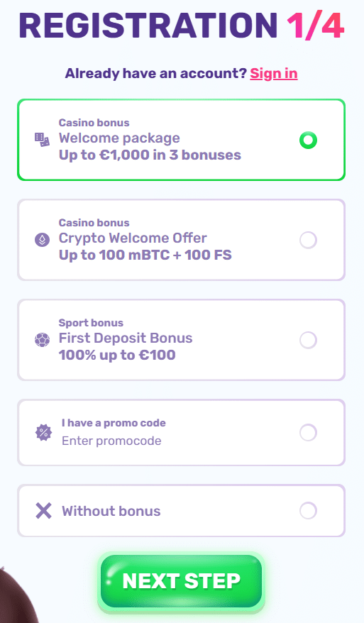Click the Without bonus label
Image resolution: width=364 pixels, height=623 pixels.
coord(111,511)
